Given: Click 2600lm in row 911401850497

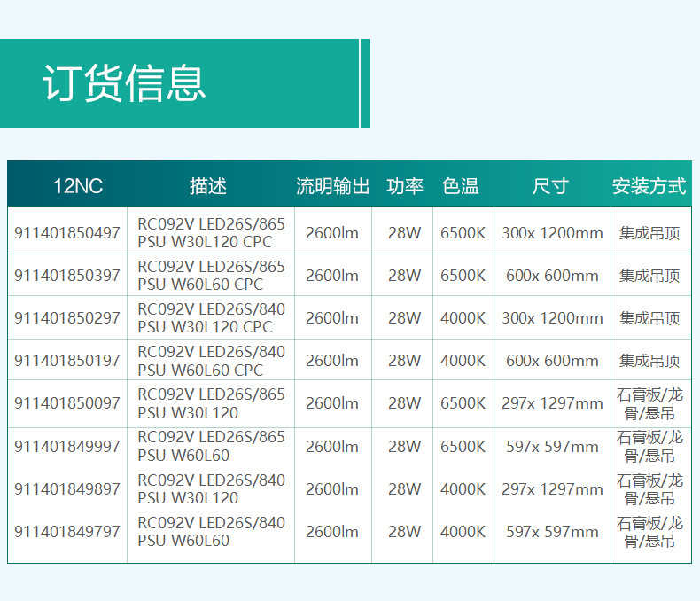Looking at the screenshot, I should pyautogui.click(x=332, y=232).
